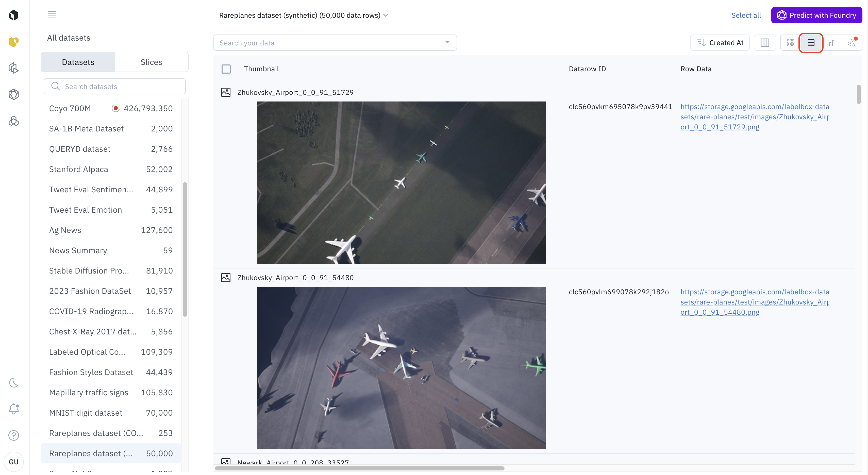Click datarow ID clc560pvlm699078k292j182o
This screenshot has height=475, width=868.
point(619,292)
